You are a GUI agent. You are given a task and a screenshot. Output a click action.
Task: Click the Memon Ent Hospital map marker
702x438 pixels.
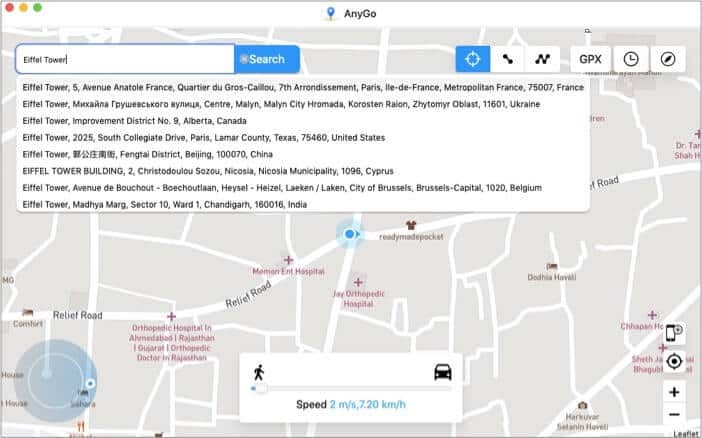click(288, 260)
